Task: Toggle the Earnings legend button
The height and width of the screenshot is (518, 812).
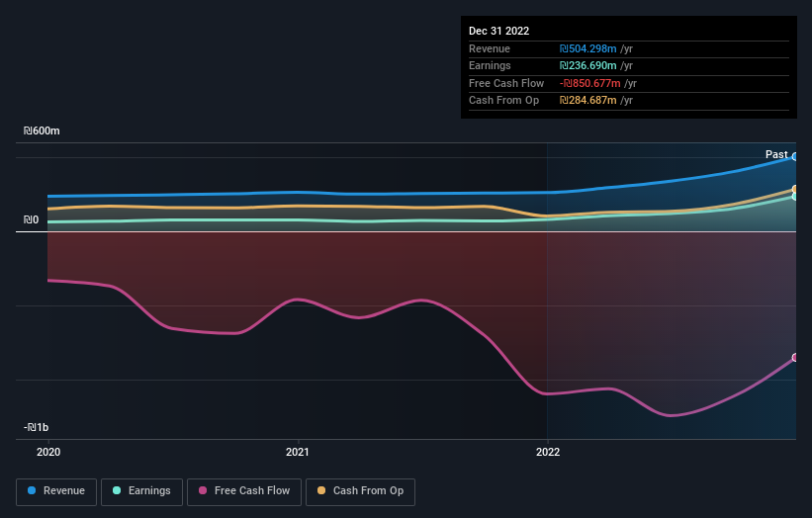Action: pyautogui.click(x=141, y=491)
